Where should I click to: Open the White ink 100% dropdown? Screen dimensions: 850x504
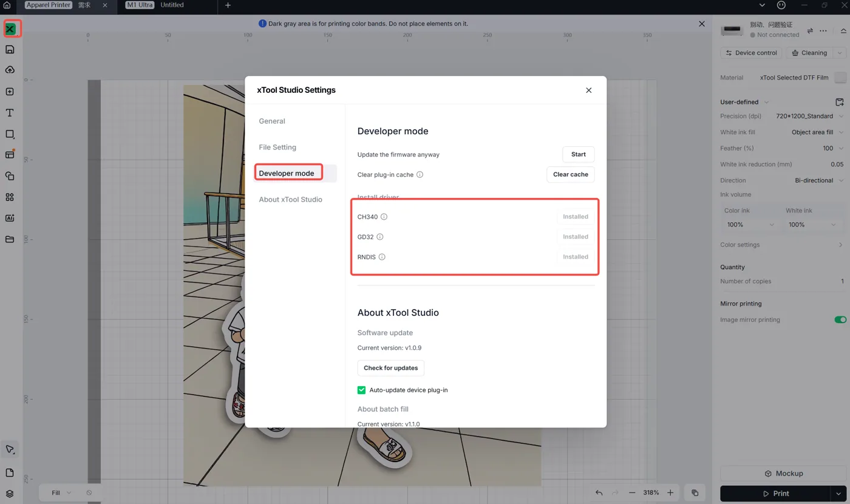pos(811,225)
